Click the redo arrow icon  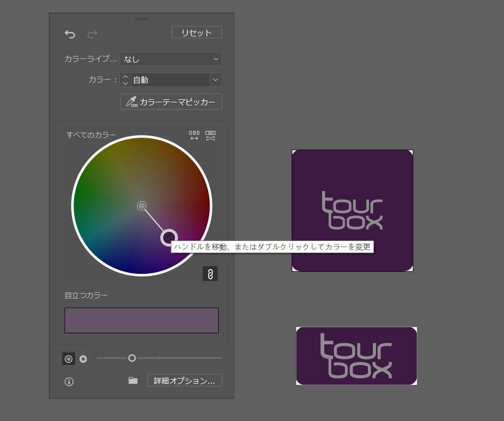93,34
